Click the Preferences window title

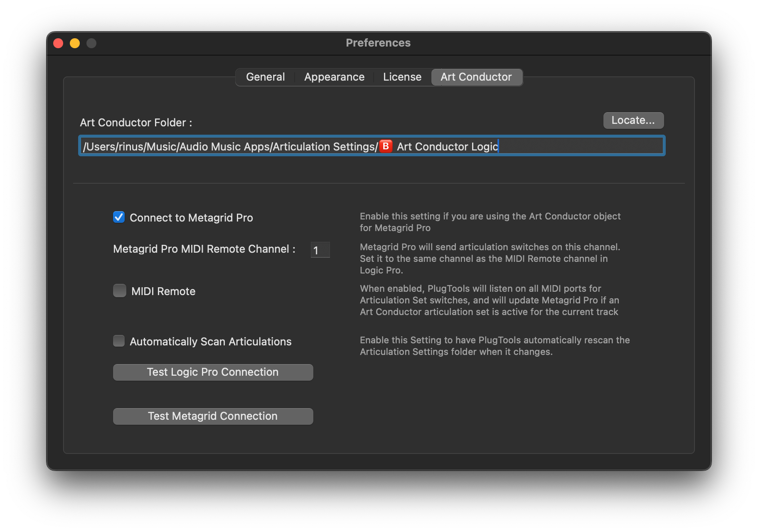click(x=378, y=43)
